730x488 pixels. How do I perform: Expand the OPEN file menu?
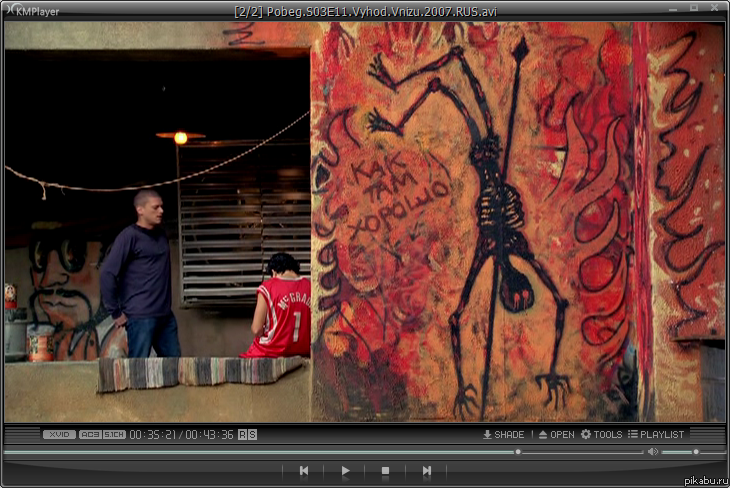point(556,435)
